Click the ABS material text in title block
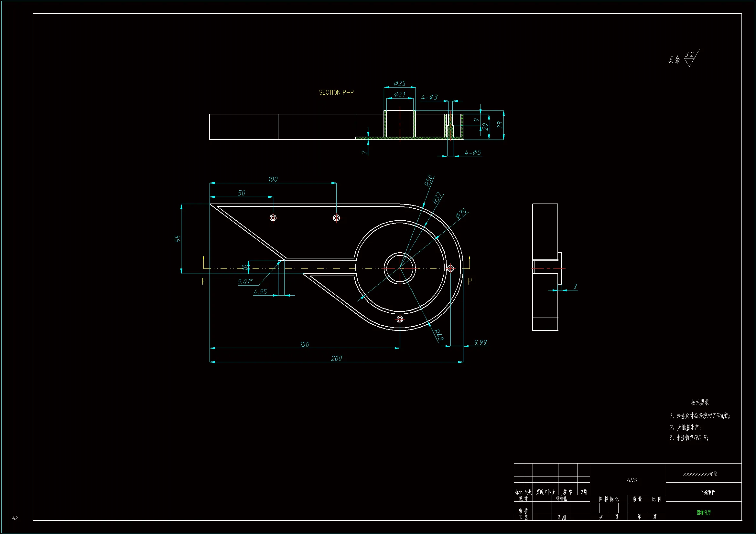 [632, 480]
